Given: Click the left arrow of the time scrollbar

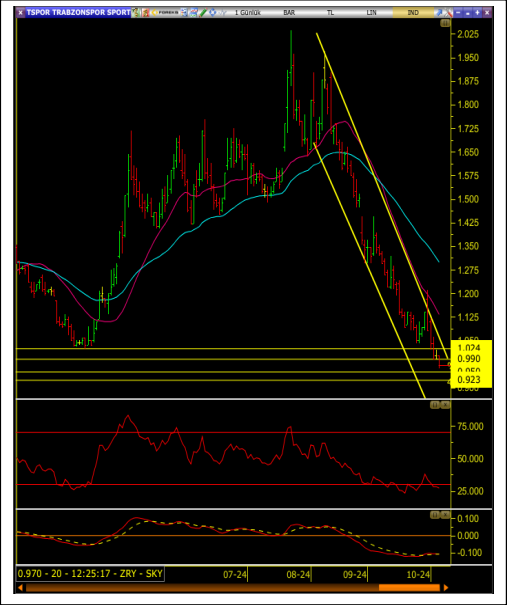Looking at the screenshot, I should (20, 588).
